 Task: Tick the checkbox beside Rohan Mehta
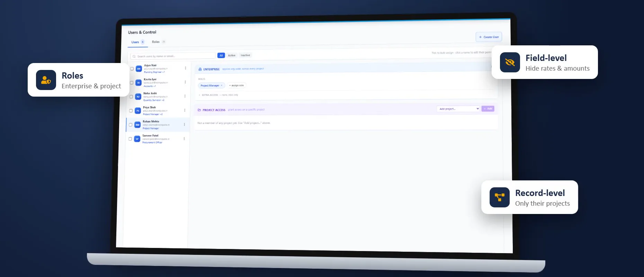pos(131,125)
